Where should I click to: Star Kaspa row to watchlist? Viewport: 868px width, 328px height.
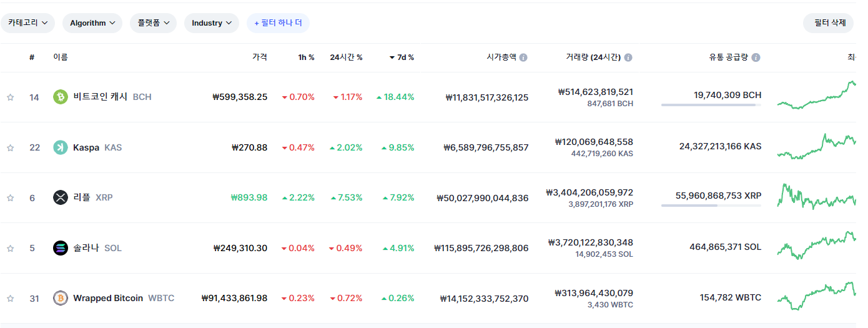pyautogui.click(x=10, y=148)
